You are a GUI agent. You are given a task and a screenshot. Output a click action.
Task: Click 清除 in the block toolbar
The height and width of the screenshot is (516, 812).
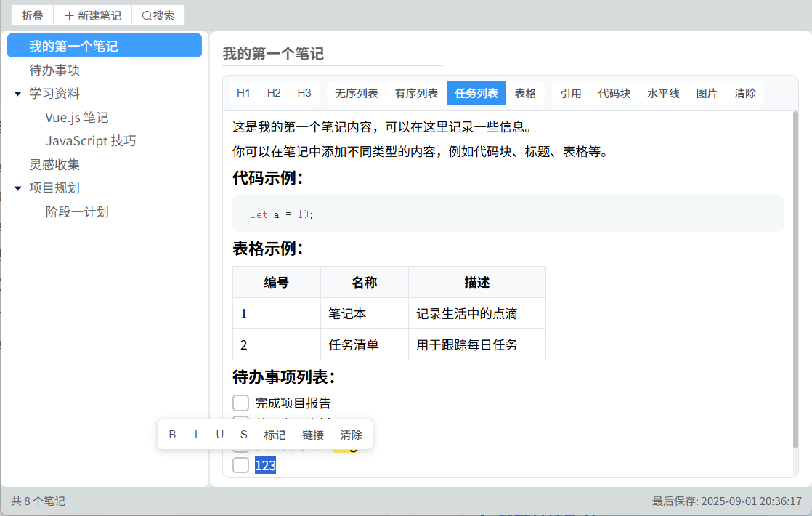[x=745, y=93]
